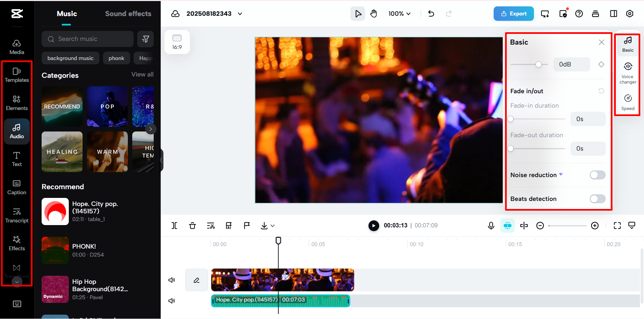Open the POP music category
This screenshot has height=319, width=644.
click(107, 107)
